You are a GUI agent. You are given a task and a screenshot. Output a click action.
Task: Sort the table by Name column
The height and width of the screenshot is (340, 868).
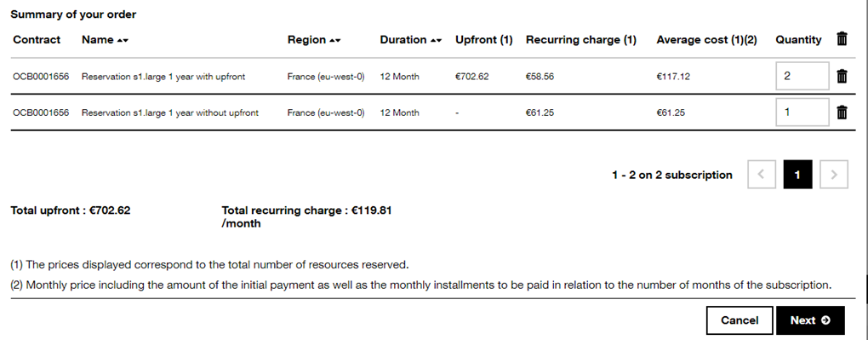pyautogui.click(x=106, y=40)
